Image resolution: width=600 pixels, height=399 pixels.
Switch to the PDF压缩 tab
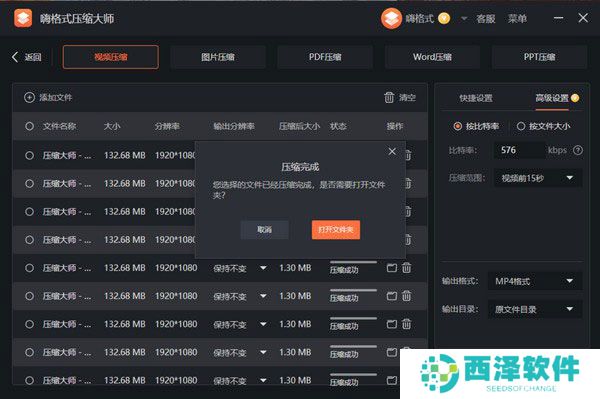325,57
